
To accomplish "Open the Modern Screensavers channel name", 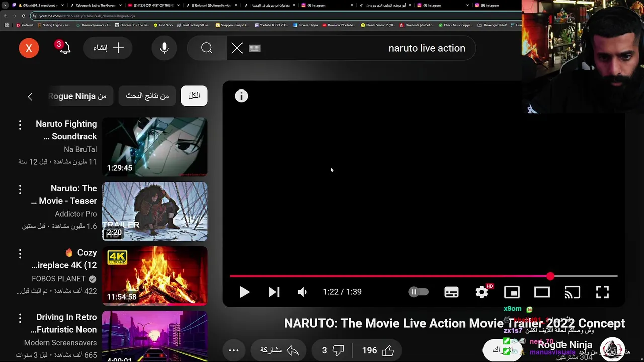I will [60, 343].
